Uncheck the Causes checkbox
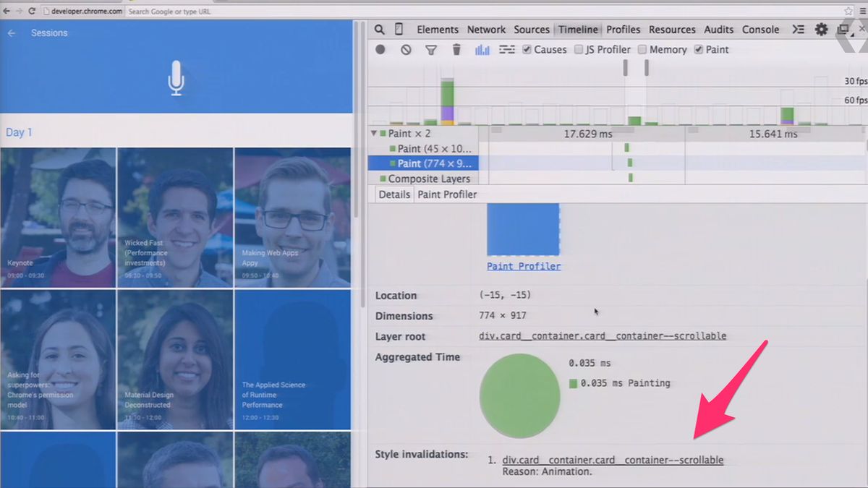 [527, 50]
